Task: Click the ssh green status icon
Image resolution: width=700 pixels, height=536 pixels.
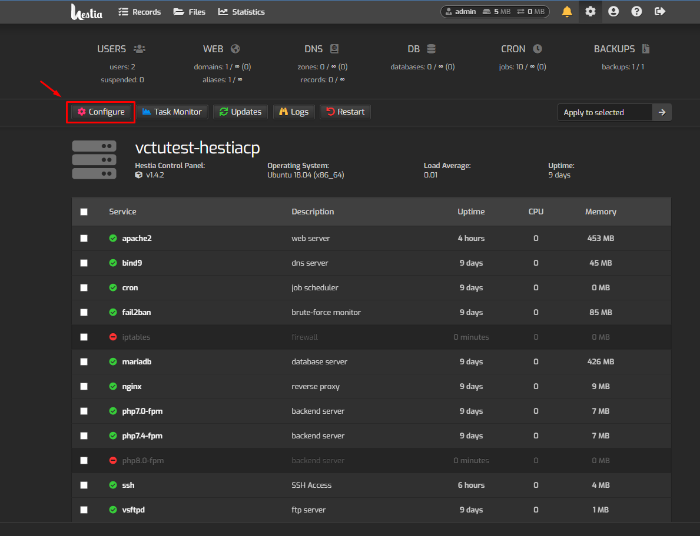Action: coord(113,485)
